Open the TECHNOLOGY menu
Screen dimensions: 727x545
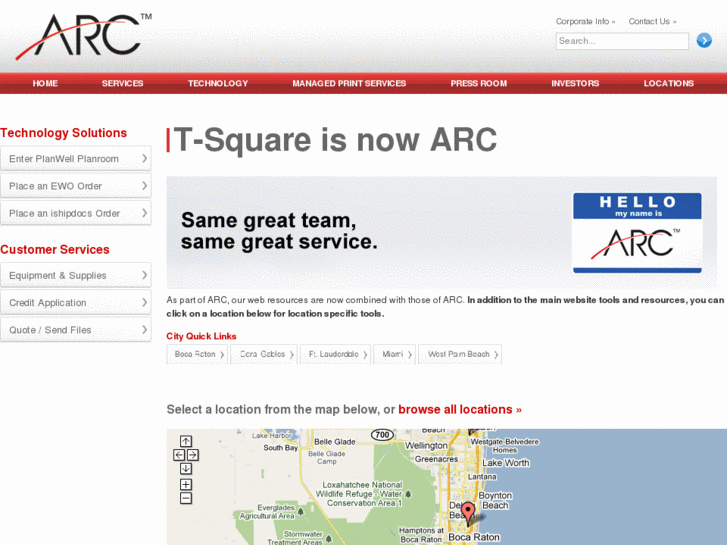218,83
